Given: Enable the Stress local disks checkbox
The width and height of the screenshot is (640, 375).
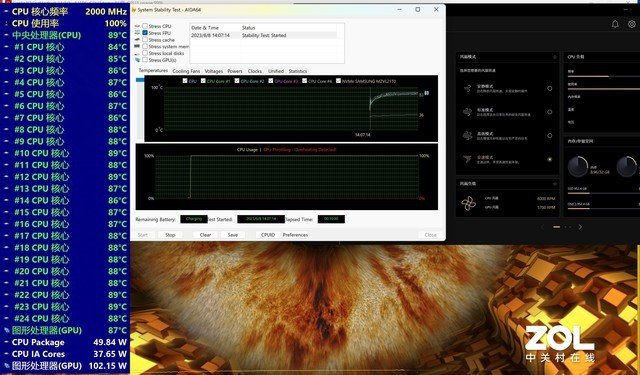Looking at the screenshot, I should tap(145, 53).
